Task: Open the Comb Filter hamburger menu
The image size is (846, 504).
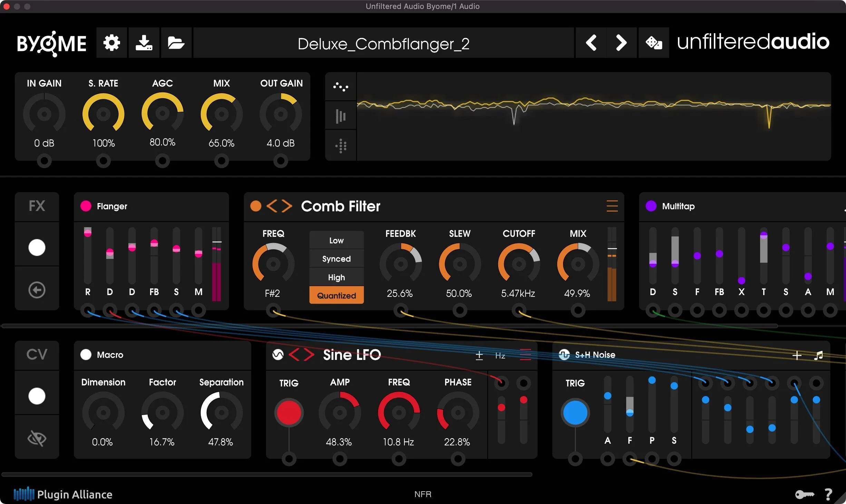Action: [612, 206]
